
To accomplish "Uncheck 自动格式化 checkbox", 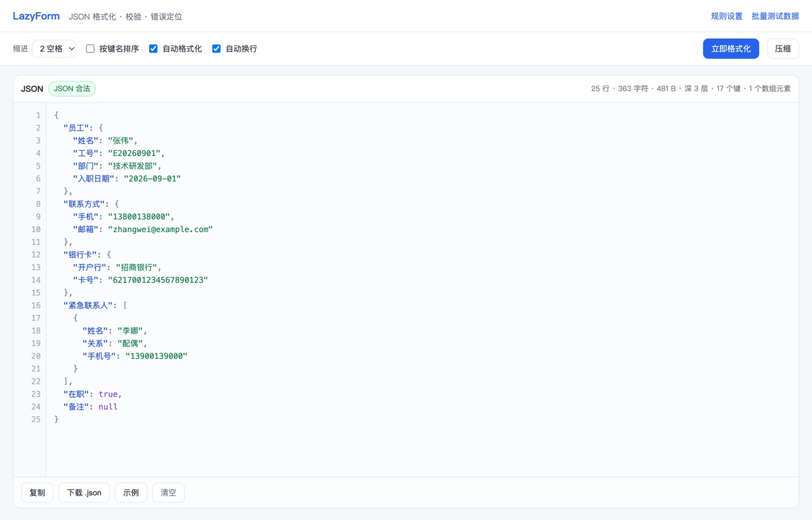I will click(x=153, y=49).
